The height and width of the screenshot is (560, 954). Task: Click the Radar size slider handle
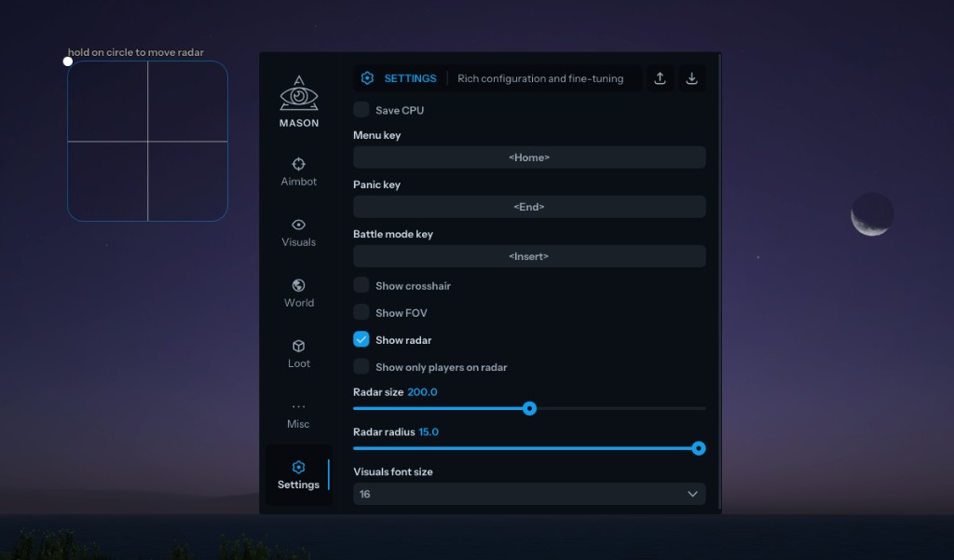[529, 408]
